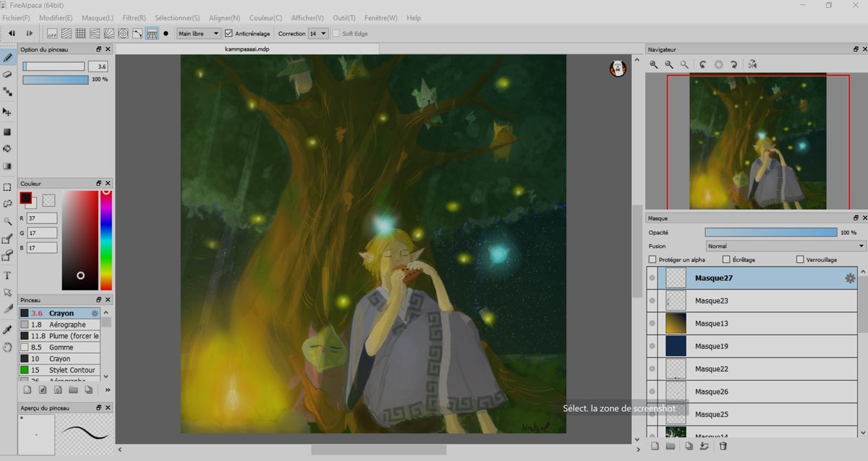The width and height of the screenshot is (868, 461).
Task: Select the Stylet Contour brush
Action: point(59,370)
